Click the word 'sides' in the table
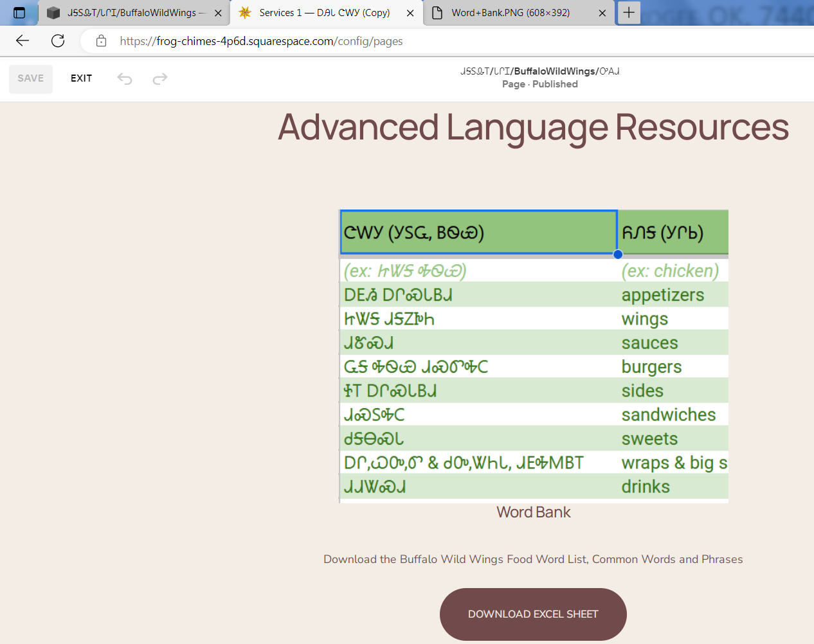This screenshot has height=644, width=814. click(642, 391)
